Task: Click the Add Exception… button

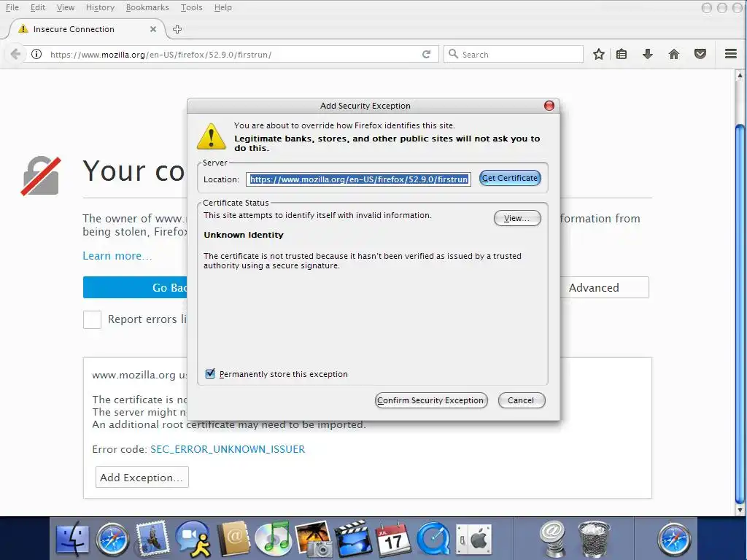Action: point(142,477)
